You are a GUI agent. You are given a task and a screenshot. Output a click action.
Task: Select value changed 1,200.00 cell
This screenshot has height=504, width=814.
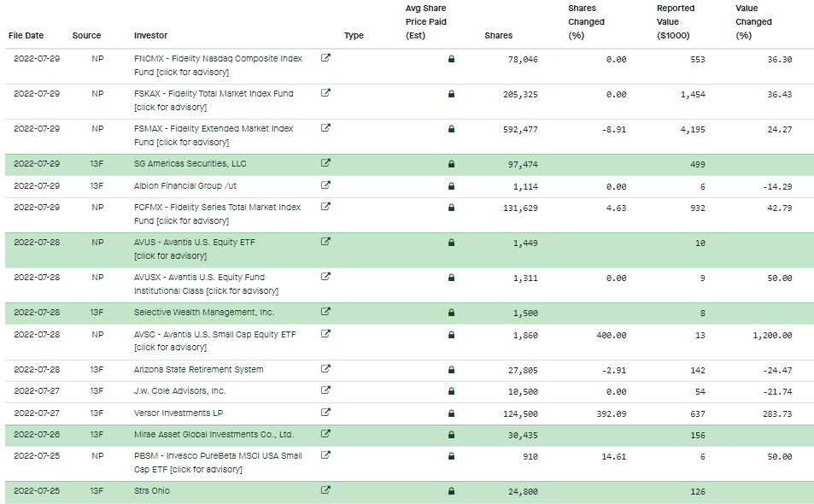click(772, 336)
